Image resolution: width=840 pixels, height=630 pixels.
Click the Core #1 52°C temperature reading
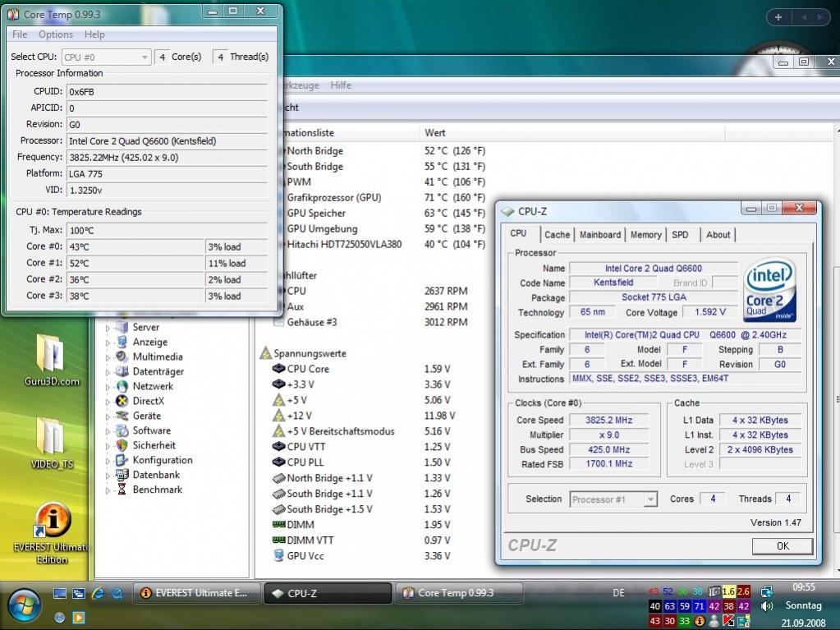pos(135,264)
